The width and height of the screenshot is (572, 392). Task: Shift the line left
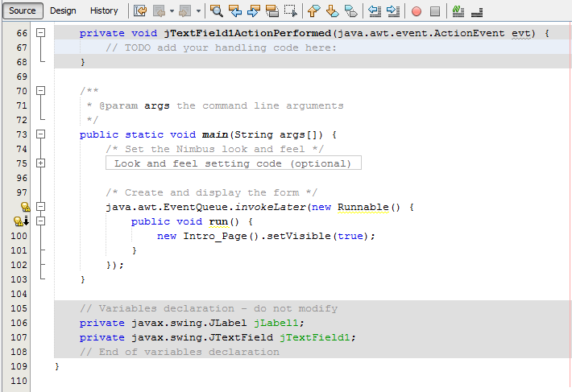(375, 11)
